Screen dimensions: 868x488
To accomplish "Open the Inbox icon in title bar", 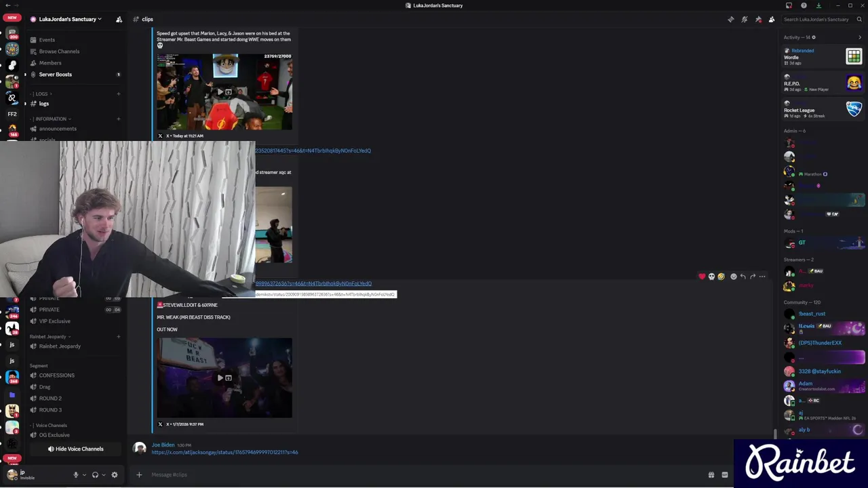I will point(789,5).
